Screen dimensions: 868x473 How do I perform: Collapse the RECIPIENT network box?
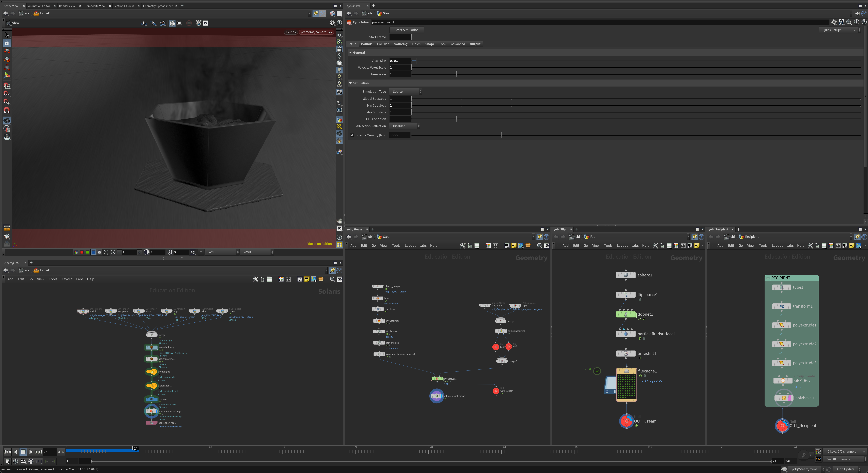point(768,278)
